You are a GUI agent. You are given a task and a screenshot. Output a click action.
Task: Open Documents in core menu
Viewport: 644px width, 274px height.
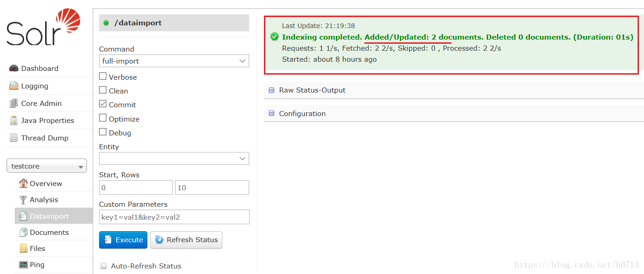pyautogui.click(x=49, y=233)
